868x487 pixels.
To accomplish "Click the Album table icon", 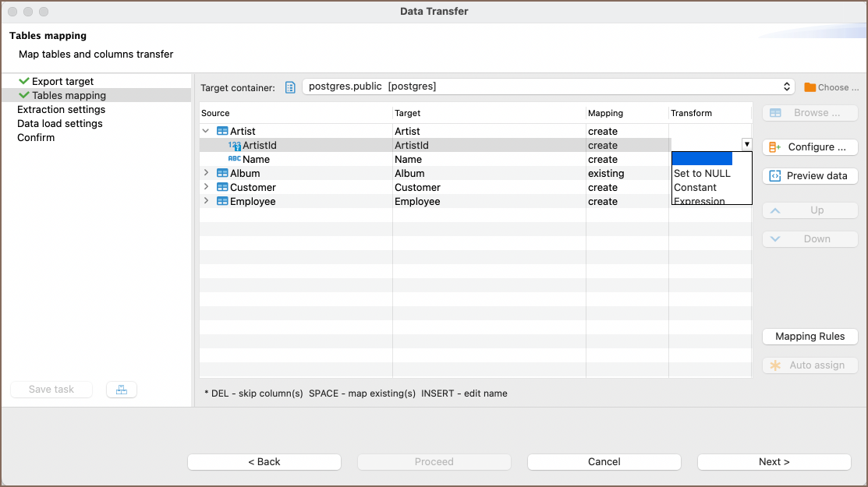I will [x=222, y=174].
